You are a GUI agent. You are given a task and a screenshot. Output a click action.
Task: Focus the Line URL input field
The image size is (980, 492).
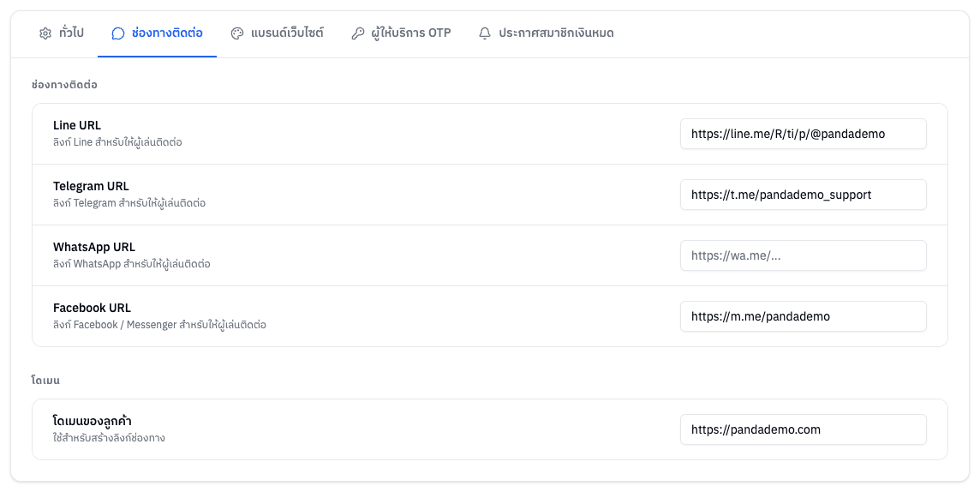click(804, 134)
